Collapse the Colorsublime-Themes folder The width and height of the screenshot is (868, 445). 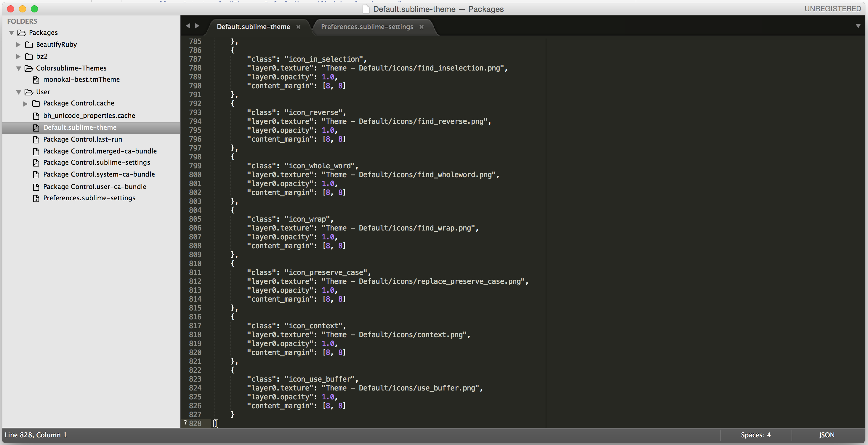(19, 68)
